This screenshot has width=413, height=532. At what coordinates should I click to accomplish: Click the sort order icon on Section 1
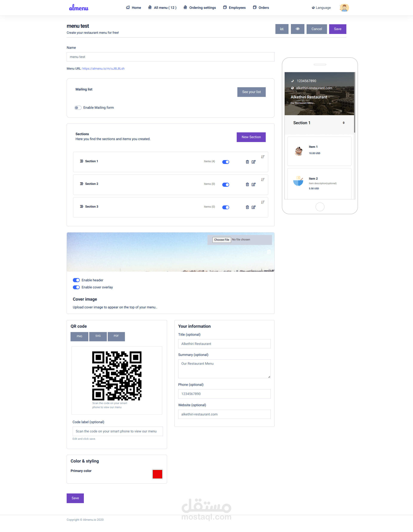click(263, 157)
